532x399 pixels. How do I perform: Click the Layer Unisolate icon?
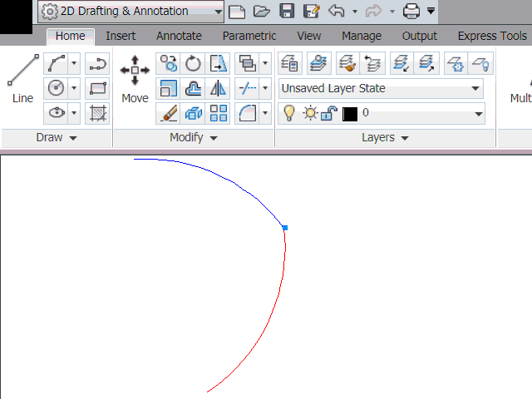coord(426,63)
